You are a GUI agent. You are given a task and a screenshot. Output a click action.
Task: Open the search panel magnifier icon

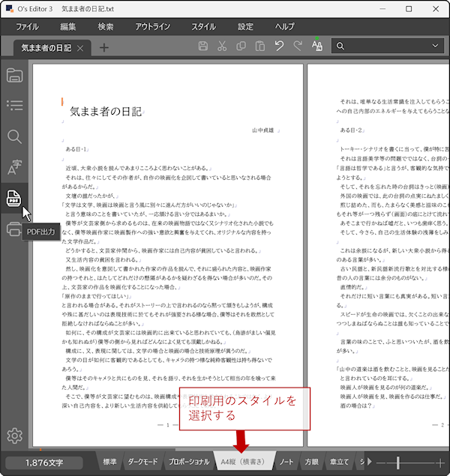[14, 136]
